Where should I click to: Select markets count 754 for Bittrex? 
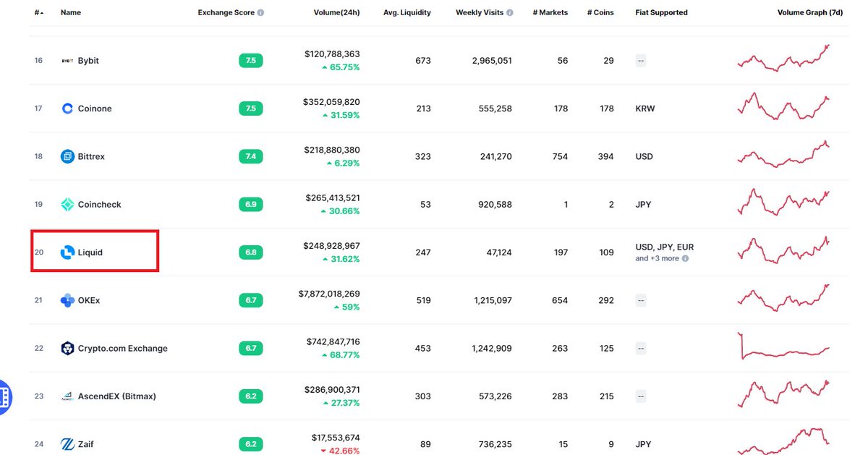(560, 156)
